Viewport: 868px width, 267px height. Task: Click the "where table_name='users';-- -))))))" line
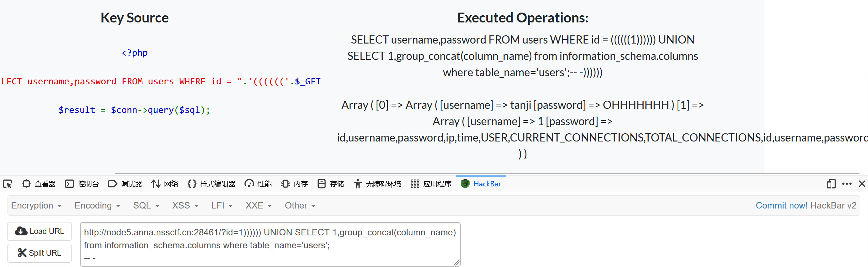coord(523,72)
